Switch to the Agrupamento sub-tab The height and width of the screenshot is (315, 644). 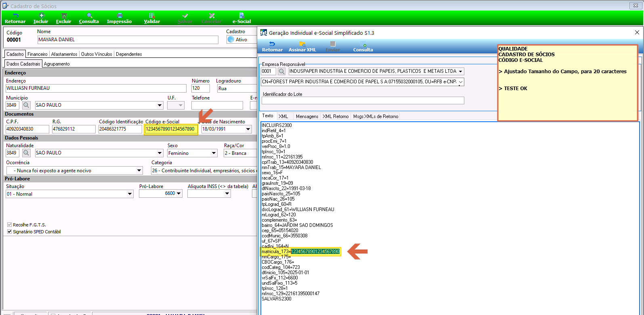[57, 63]
